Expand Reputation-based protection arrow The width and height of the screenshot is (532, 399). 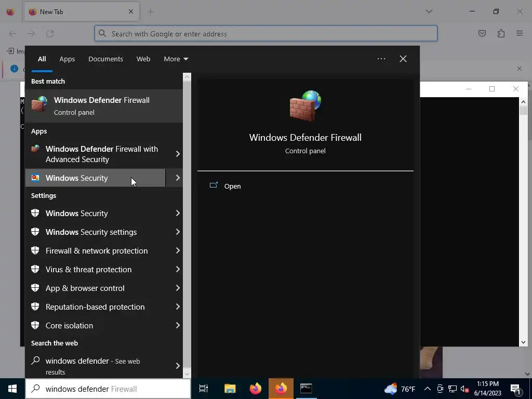pos(178,307)
